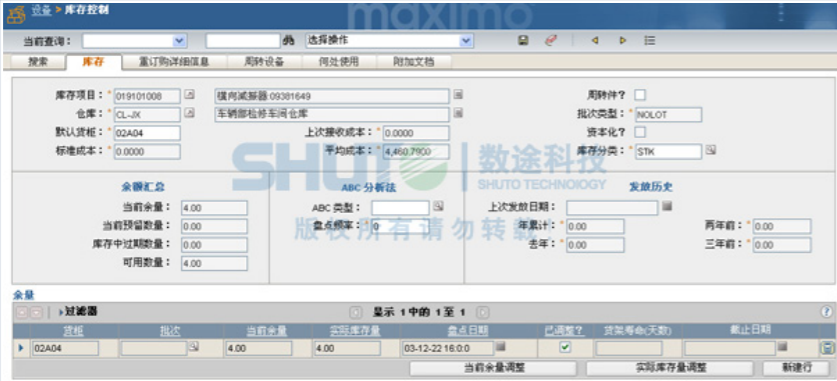Click the save record icon in toolbar

[523, 41]
